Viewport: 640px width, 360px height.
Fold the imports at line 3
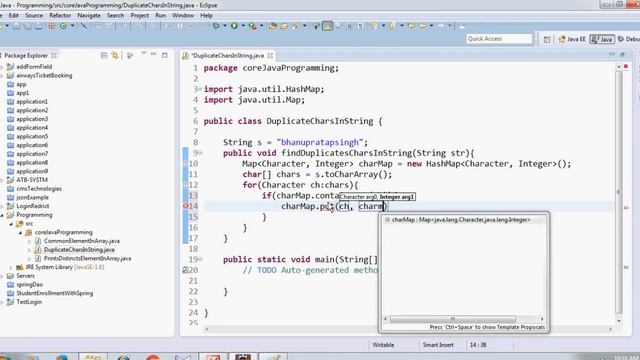point(200,89)
